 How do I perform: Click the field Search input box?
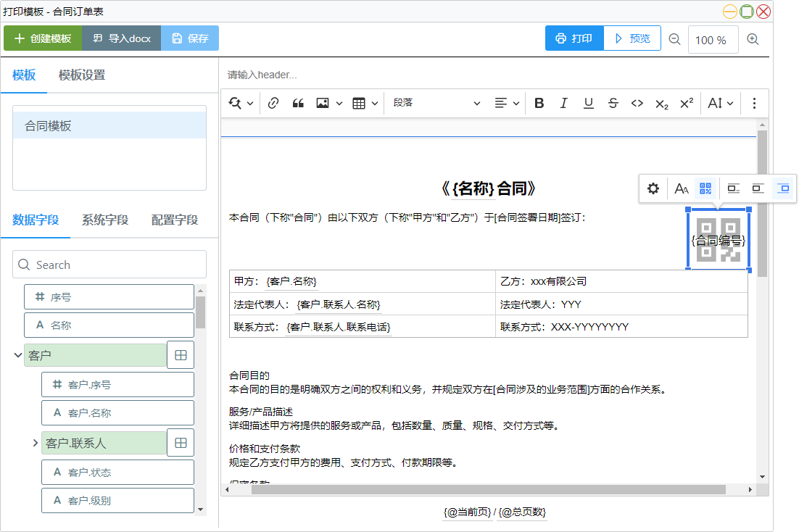109,265
